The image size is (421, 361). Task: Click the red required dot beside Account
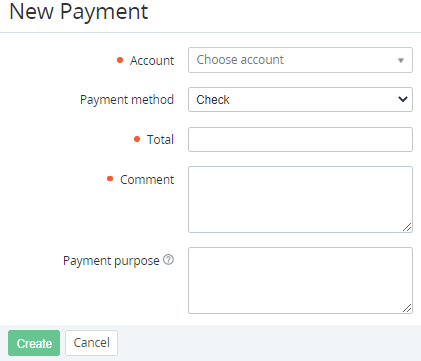pyautogui.click(x=120, y=60)
